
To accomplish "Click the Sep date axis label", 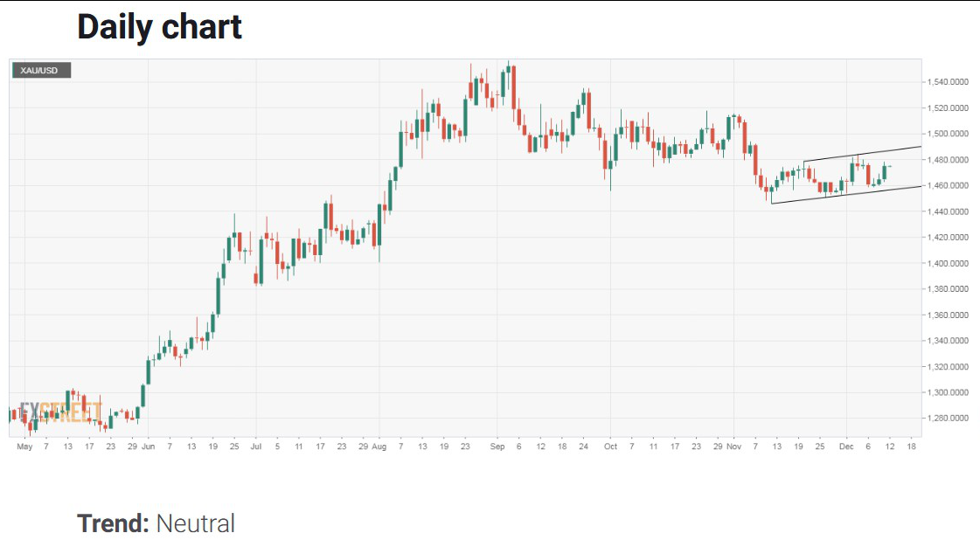I will coord(497,447).
